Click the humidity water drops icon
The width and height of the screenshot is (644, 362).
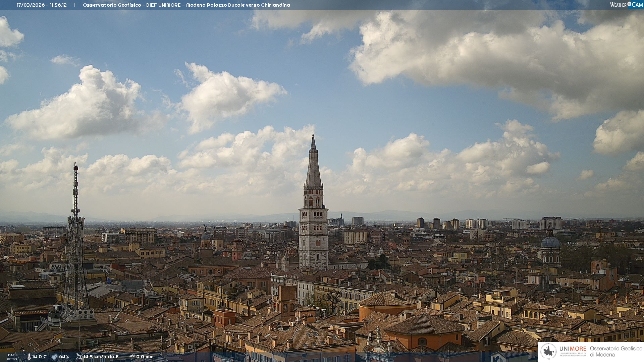tap(54, 357)
